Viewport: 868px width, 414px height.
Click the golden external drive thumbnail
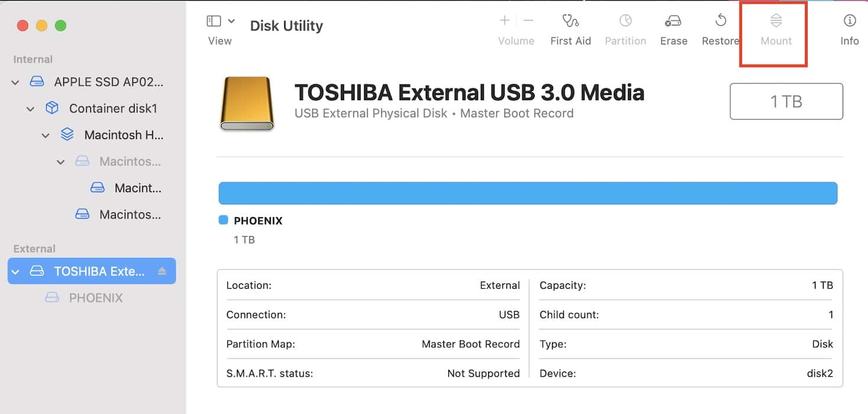coord(246,103)
